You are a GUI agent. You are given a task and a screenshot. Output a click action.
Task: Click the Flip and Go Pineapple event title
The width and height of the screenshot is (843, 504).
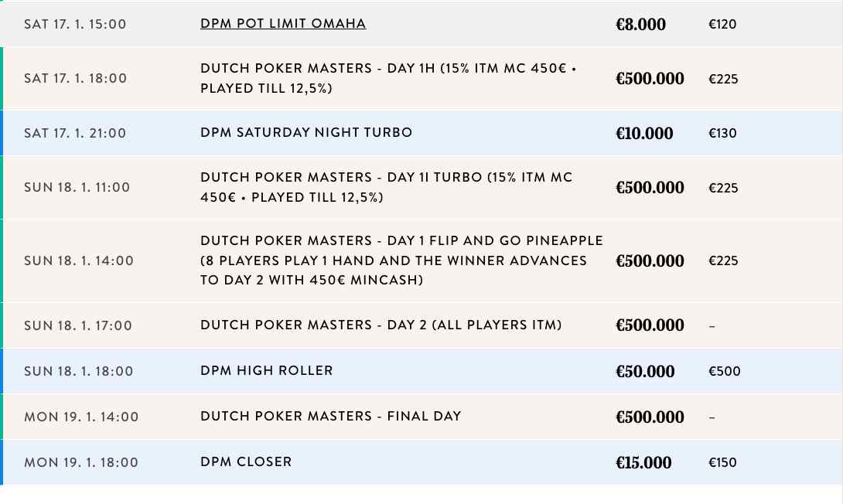pos(401,261)
